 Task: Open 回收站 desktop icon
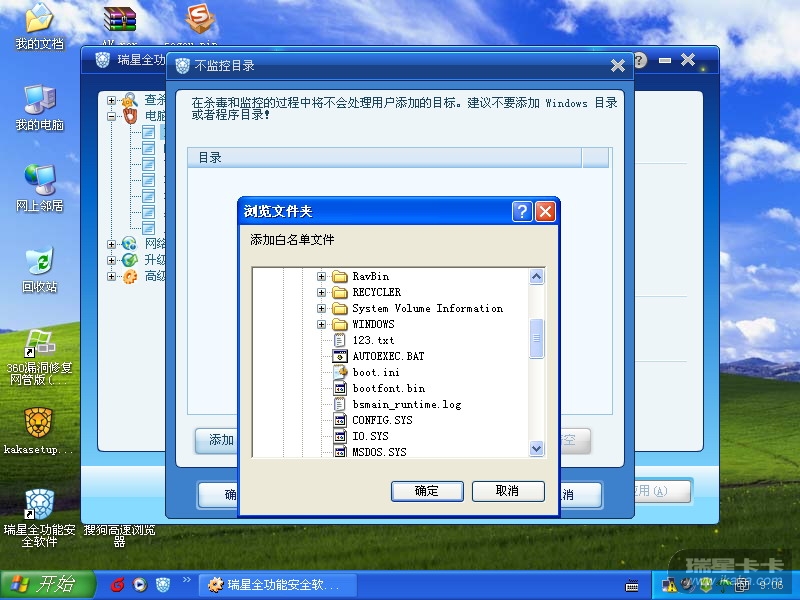tap(39, 269)
